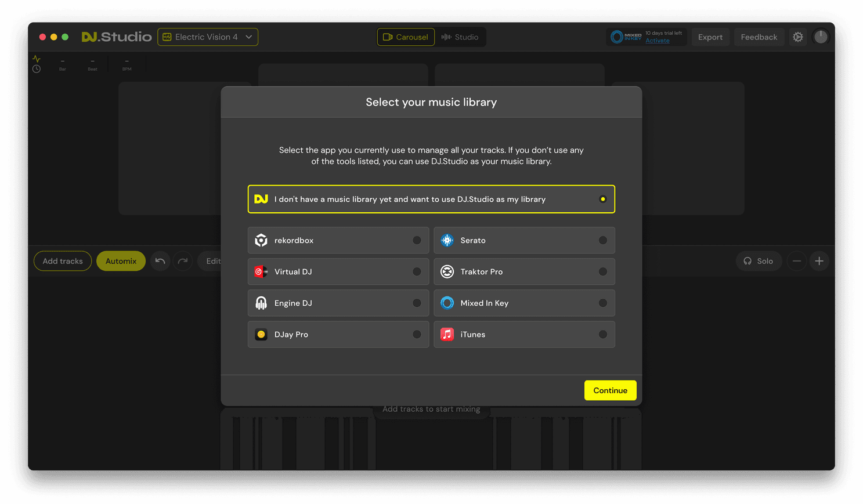Viewport: 863px width, 504px height.
Task: Click the clock icon at top left
Action: pos(37,69)
